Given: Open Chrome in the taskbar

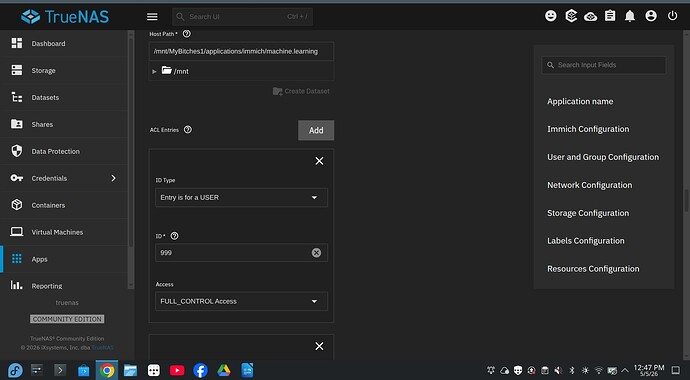Looking at the screenshot, I should [x=107, y=370].
